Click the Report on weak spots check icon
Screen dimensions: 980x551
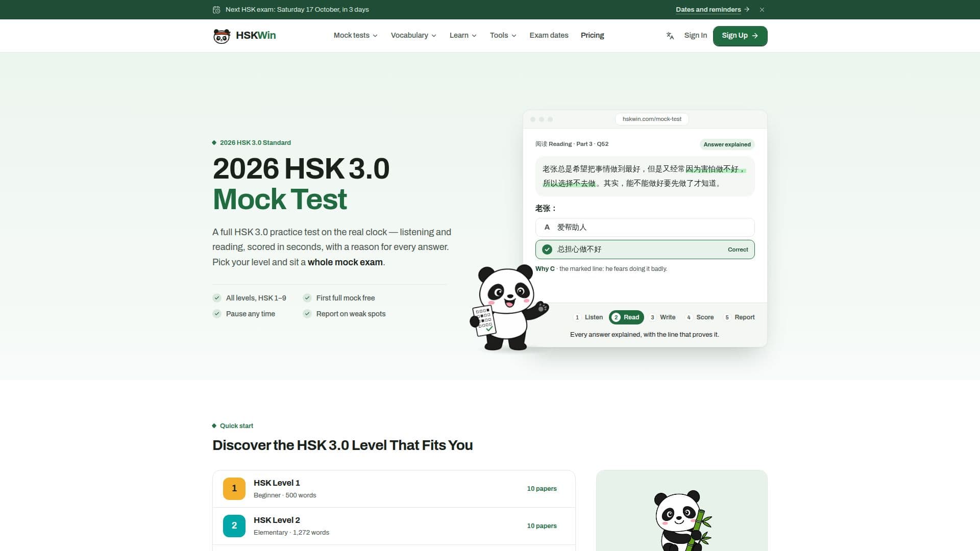[x=307, y=314]
